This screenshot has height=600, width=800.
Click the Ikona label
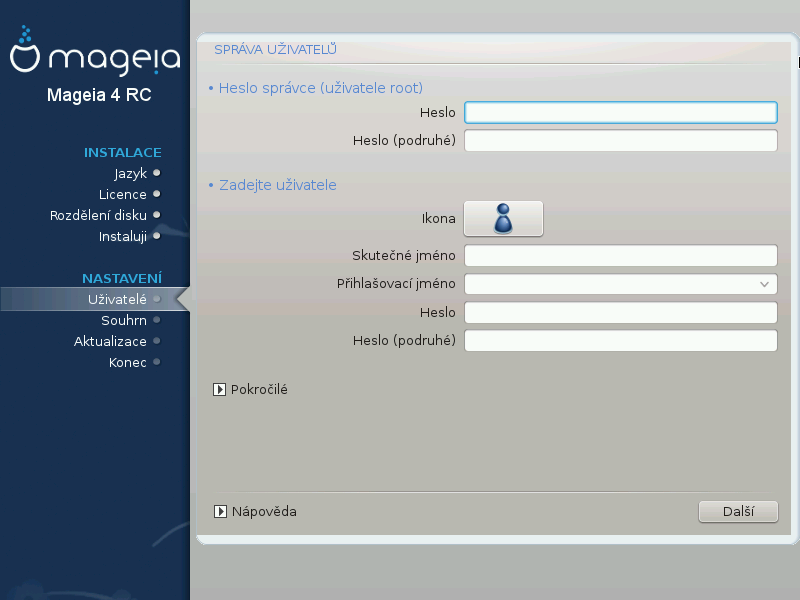(438, 218)
